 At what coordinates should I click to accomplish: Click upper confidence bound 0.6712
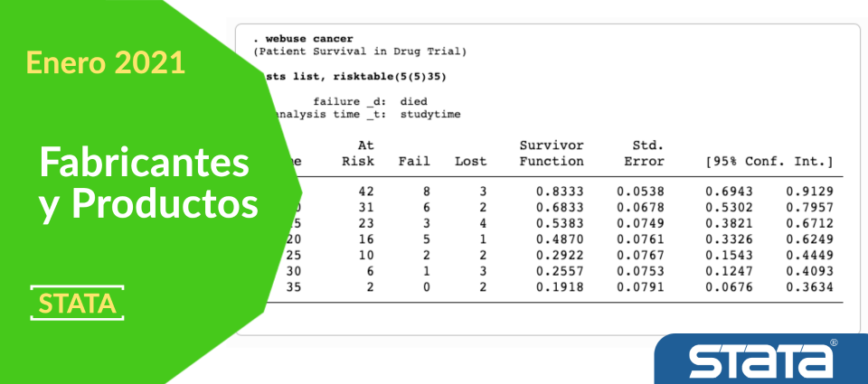[810, 223]
